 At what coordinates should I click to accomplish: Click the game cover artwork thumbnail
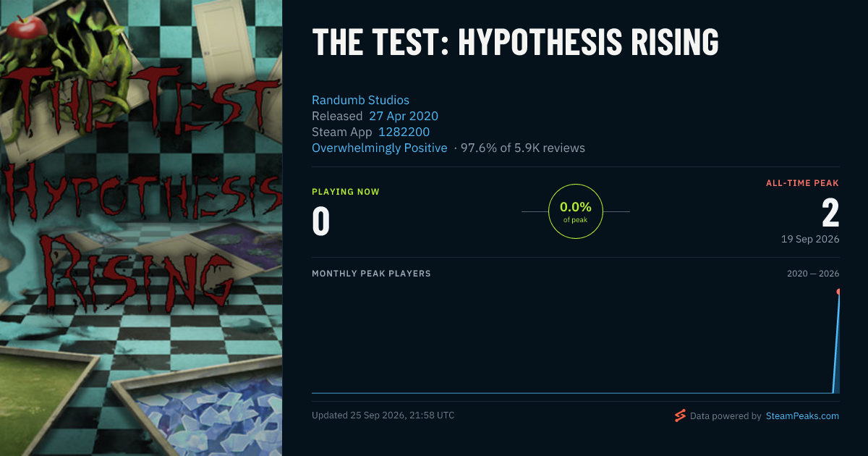tap(141, 228)
